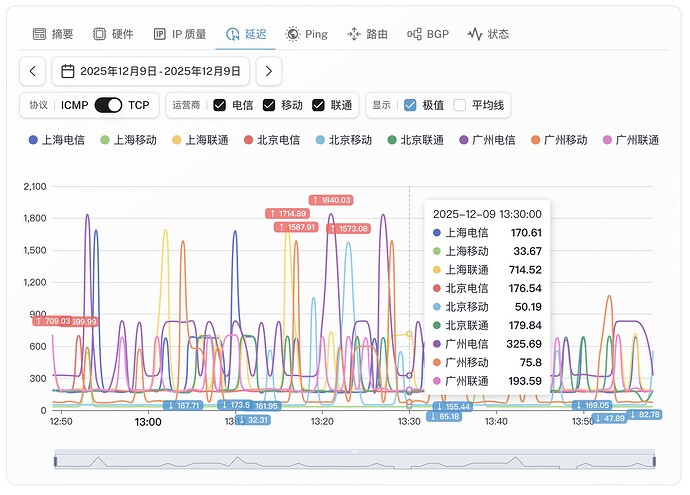The width and height of the screenshot is (690, 495).
Task: Toggle 上海电信 series in legend
Action: point(56,140)
